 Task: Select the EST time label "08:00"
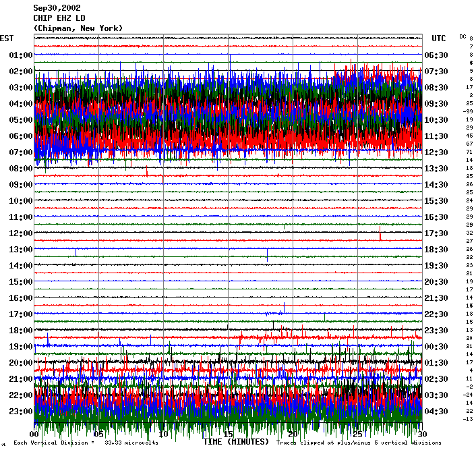[x=21, y=169]
